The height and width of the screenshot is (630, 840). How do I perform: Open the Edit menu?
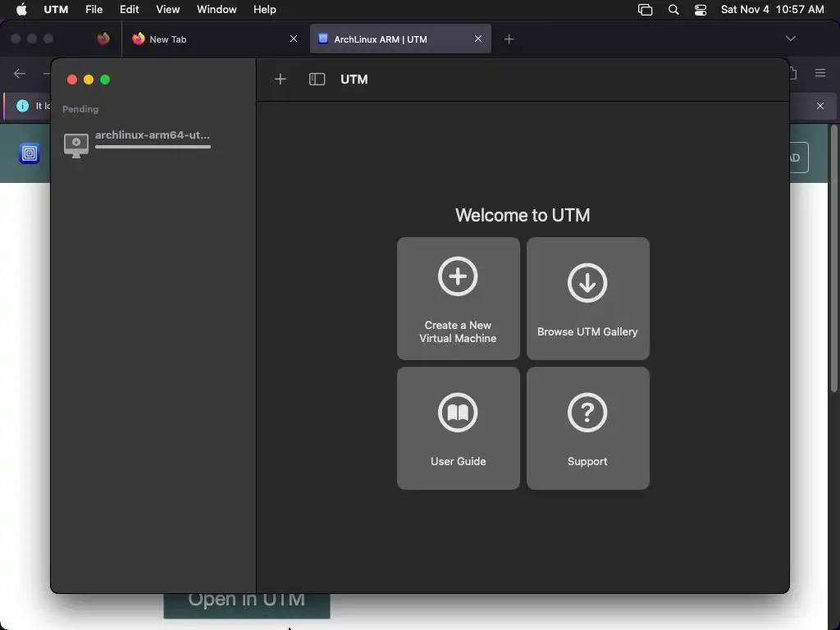129,10
